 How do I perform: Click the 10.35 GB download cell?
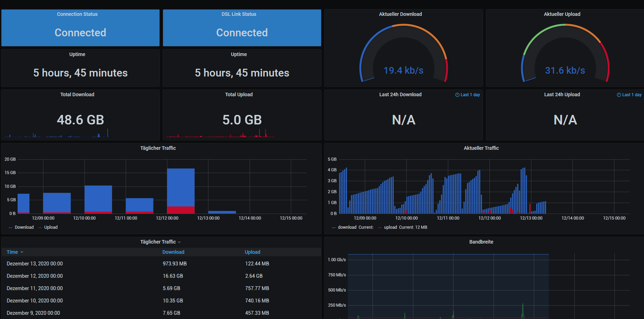pyautogui.click(x=173, y=301)
